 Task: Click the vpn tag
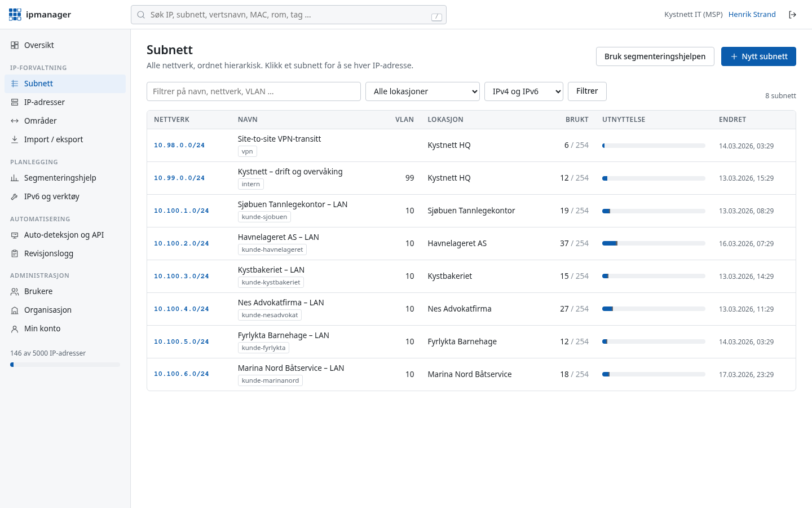point(248,151)
